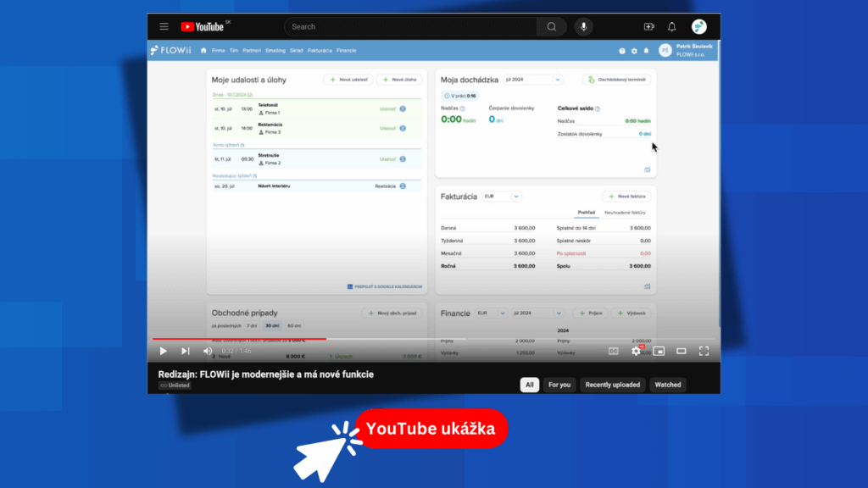The image size is (868, 488).
Task: Select the 60 dní period filter
Action: [294, 326]
